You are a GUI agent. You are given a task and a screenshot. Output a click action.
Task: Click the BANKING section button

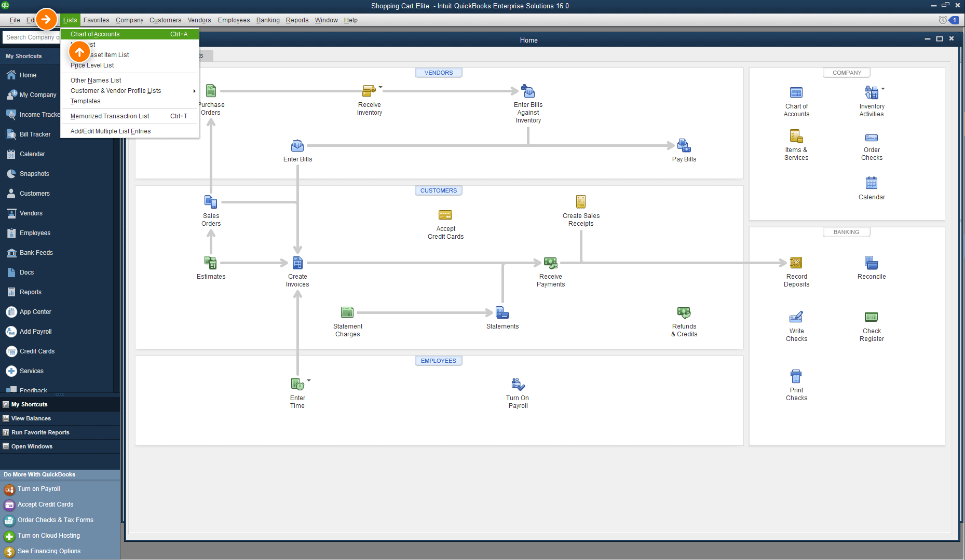click(x=846, y=232)
